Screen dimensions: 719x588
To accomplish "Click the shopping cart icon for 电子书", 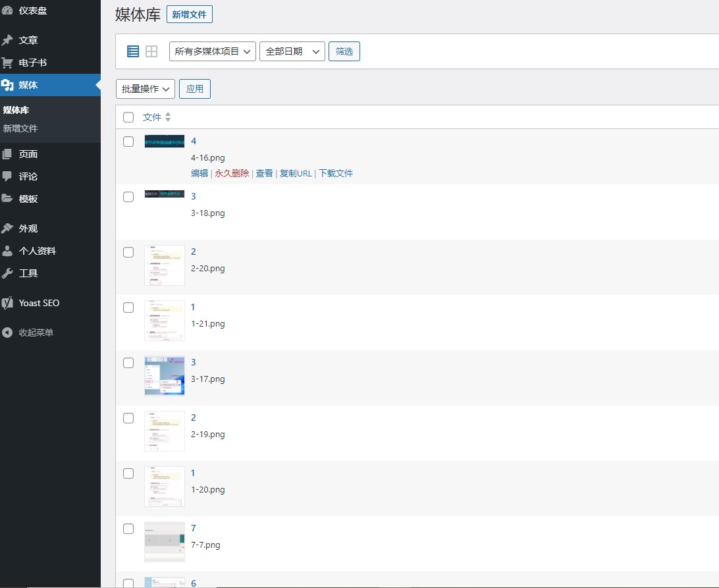I will tap(7, 63).
